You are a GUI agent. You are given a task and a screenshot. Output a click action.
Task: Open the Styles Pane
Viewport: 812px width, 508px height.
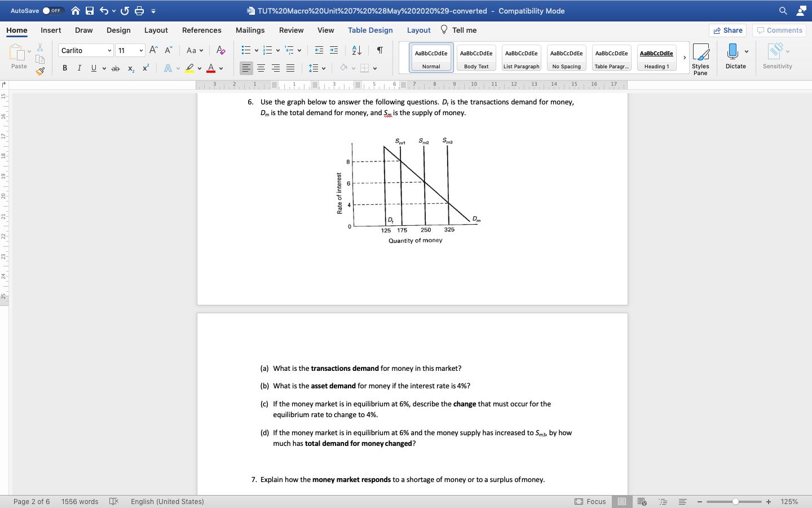point(701,59)
